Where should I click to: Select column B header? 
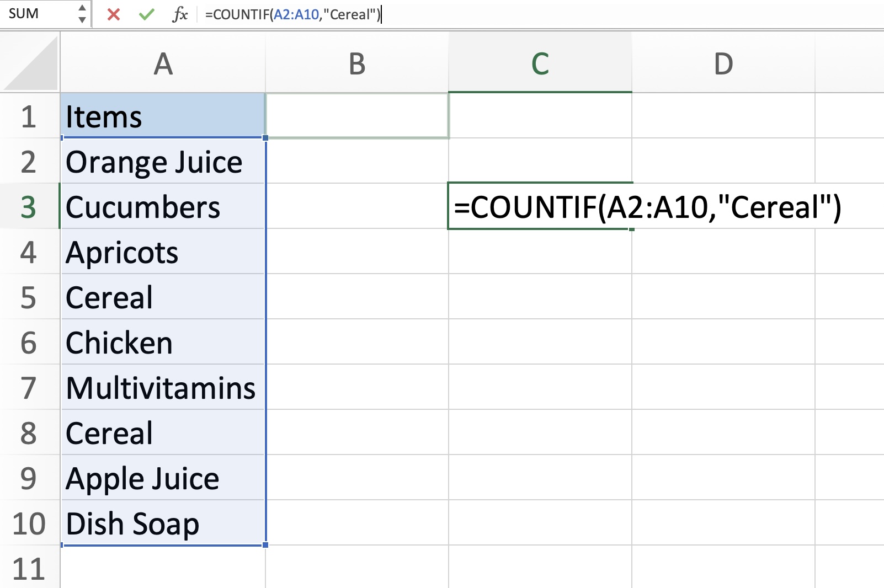(x=357, y=63)
